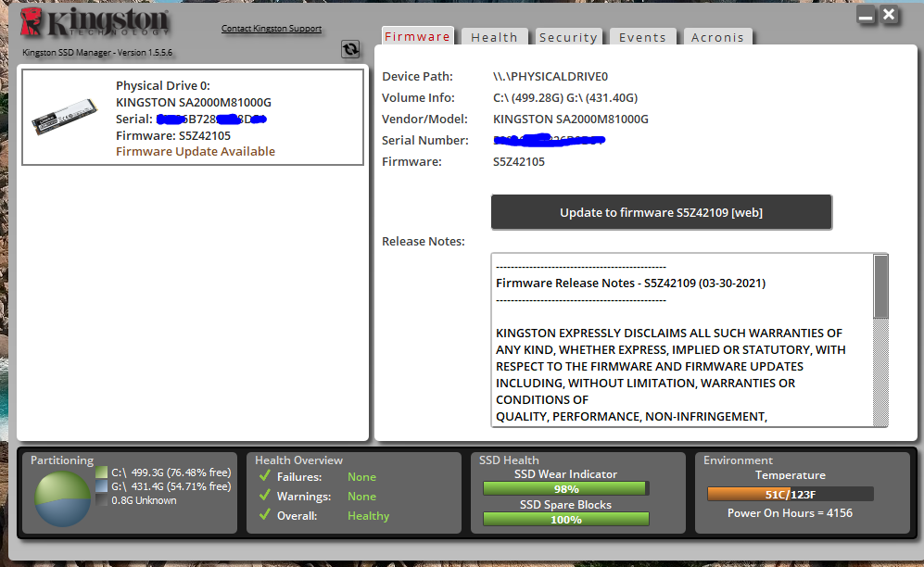Click the SSD Spare Blocks 100% bar
924x567 pixels.
[565, 520]
